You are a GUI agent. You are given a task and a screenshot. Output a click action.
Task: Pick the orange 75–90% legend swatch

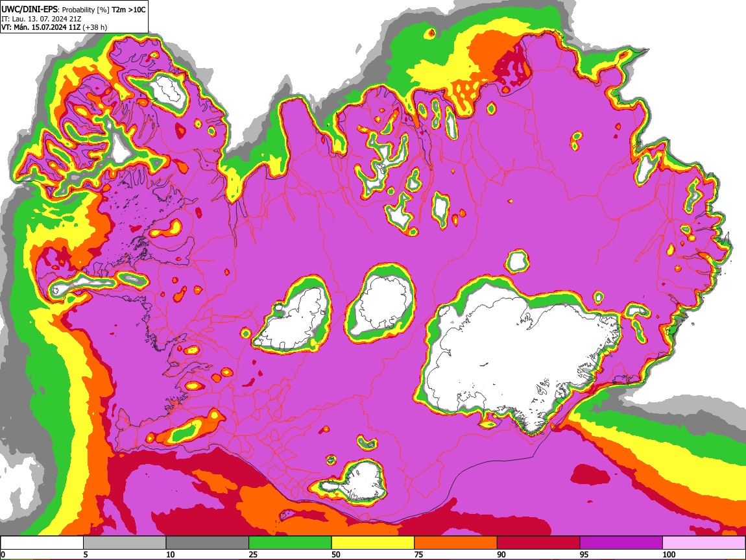click(x=456, y=542)
